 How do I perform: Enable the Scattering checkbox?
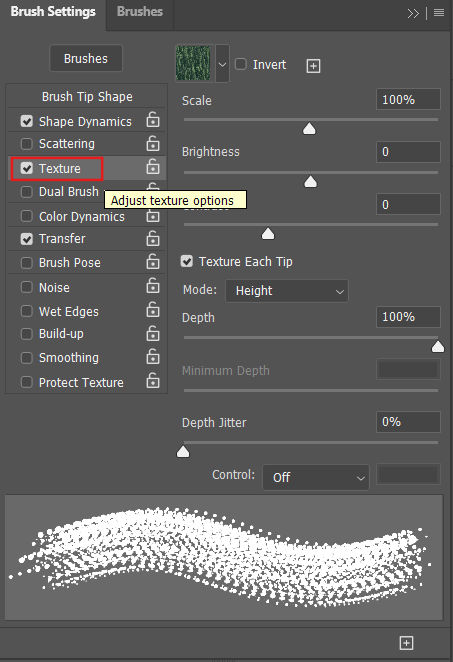[27, 144]
